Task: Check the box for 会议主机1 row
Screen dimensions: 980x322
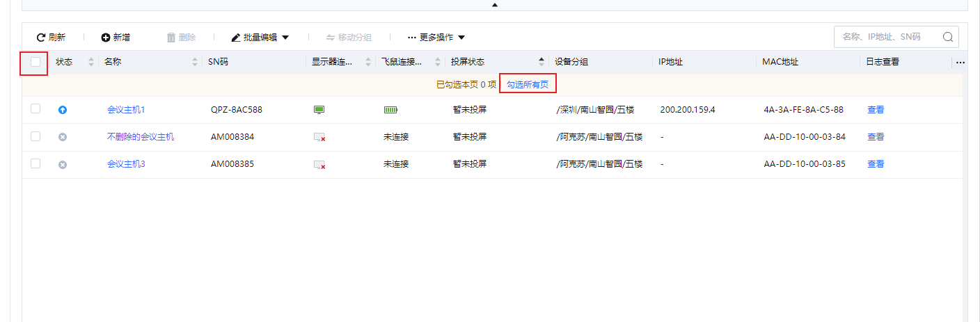Action: (35, 108)
